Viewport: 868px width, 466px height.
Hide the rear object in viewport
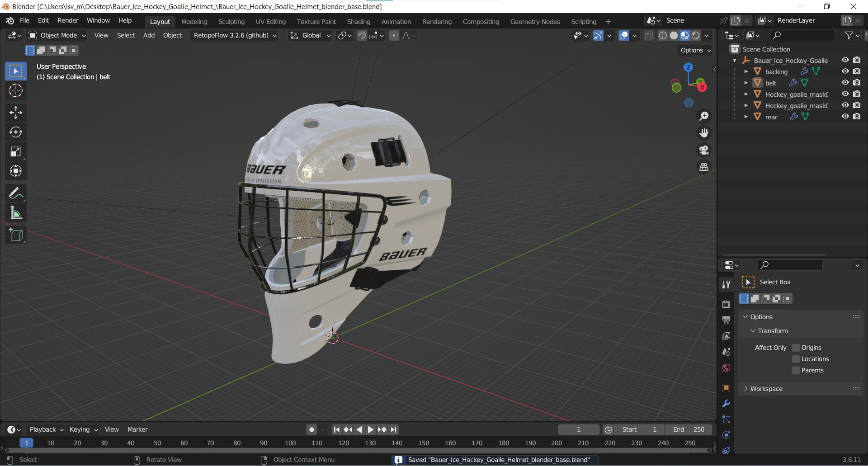click(x=845, y=117)
